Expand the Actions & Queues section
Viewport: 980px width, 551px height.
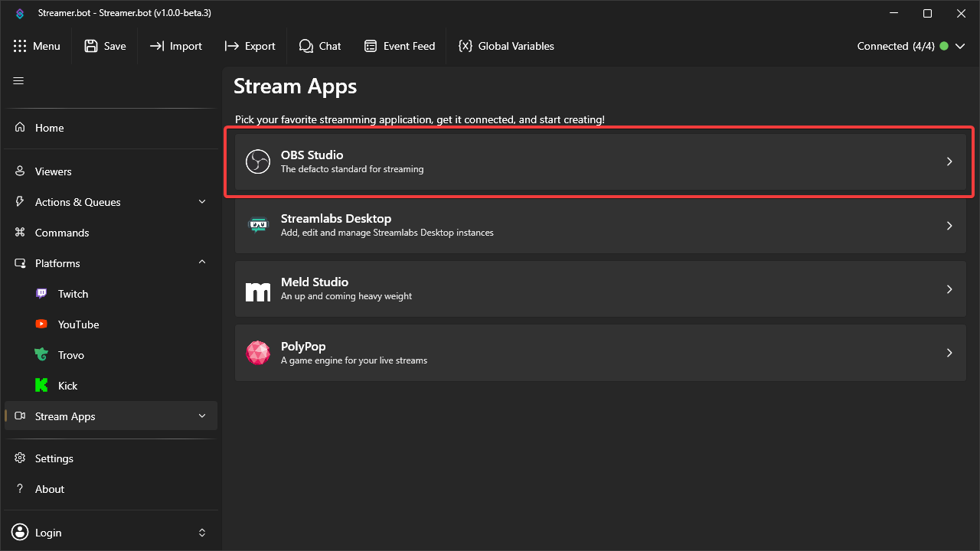[x=201, y=201]
